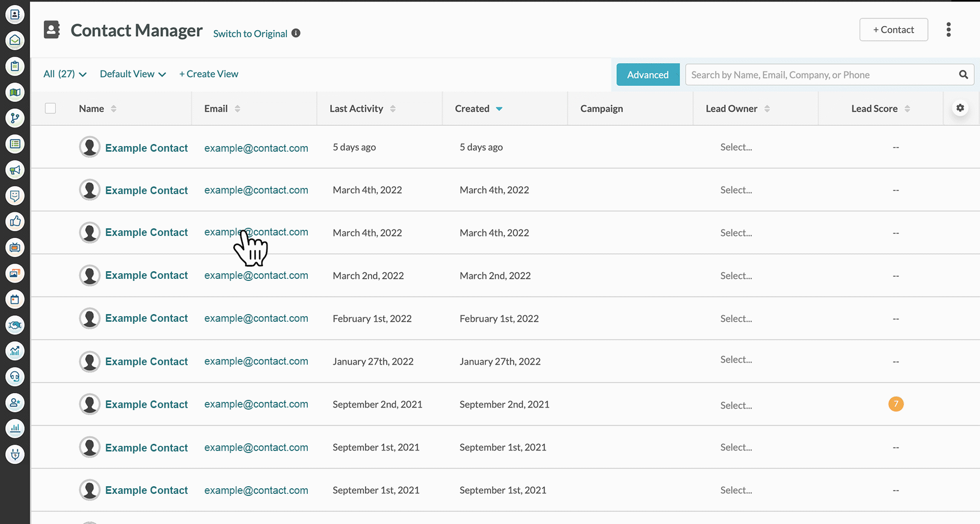Sort the table by Last Activity
Image resolution: width=980 pixels, height=524 pixels.
pos(393,109)
